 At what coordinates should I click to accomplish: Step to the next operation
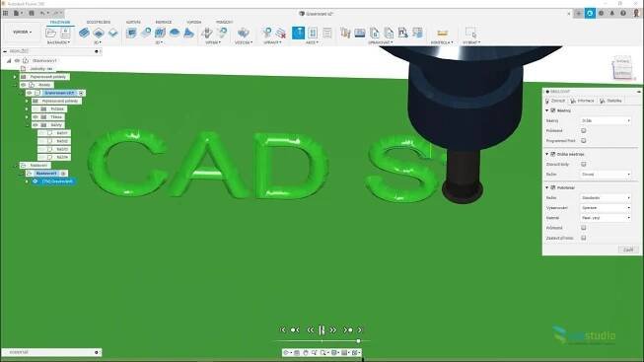(348, 330)
